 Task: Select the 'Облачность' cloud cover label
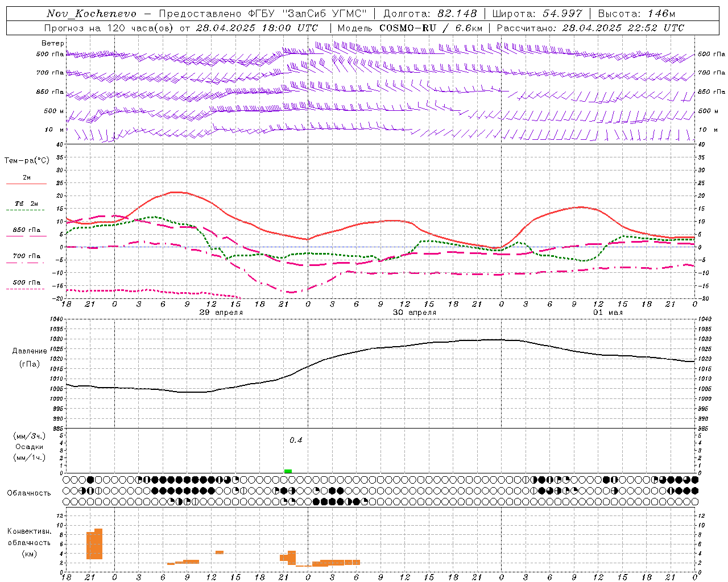click(29, 493)
